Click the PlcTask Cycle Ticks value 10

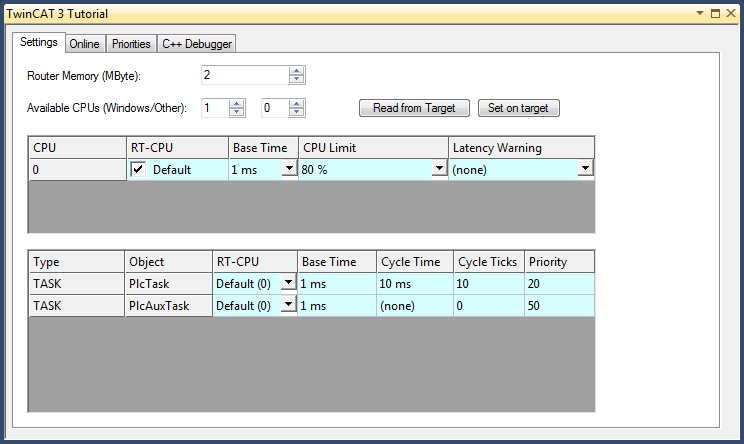click(489, 284)
